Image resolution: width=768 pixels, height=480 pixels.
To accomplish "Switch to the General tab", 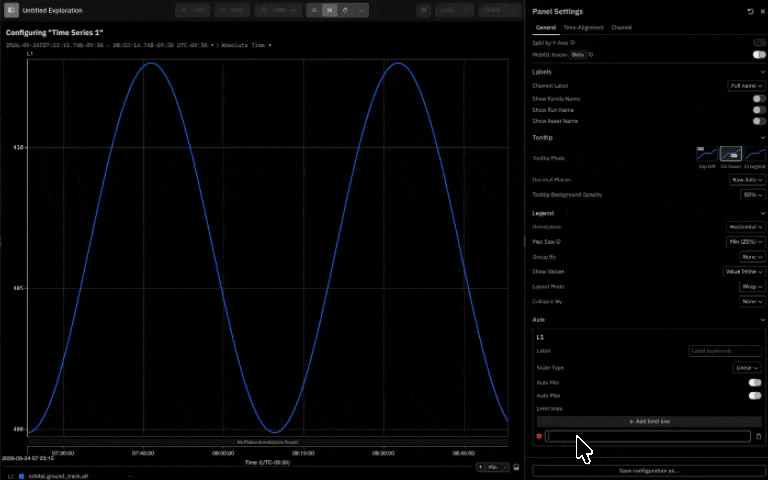I will [546, 28].
